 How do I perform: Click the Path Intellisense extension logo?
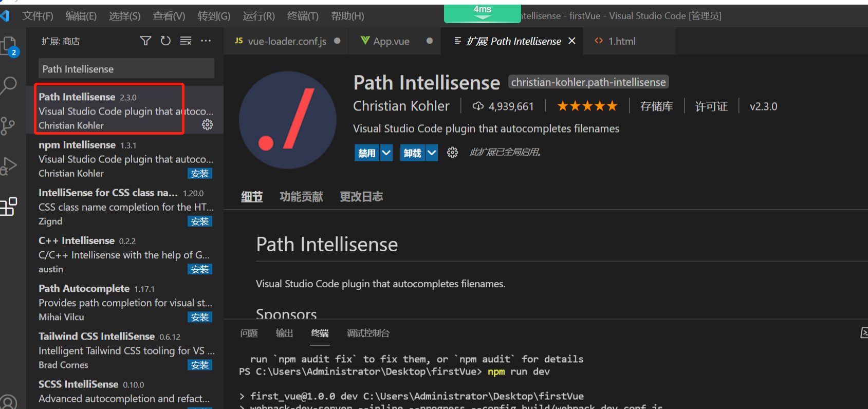pos(288,120)
